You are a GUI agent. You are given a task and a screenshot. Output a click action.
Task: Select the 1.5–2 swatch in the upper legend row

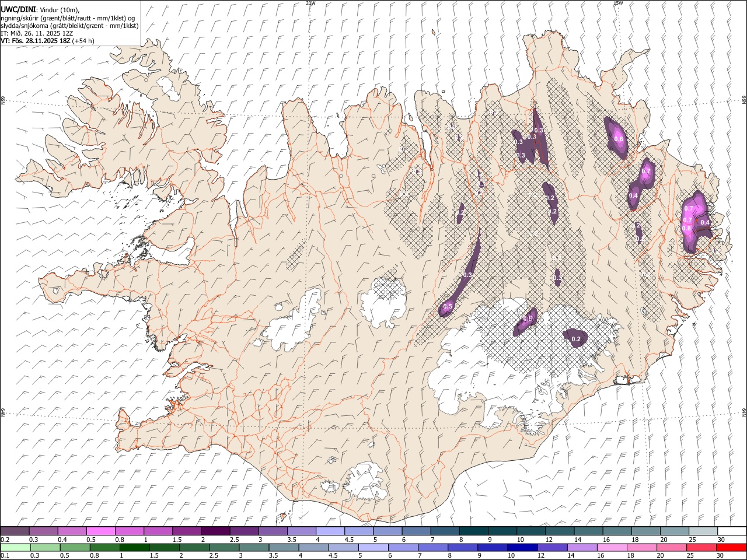pos(187,531)
